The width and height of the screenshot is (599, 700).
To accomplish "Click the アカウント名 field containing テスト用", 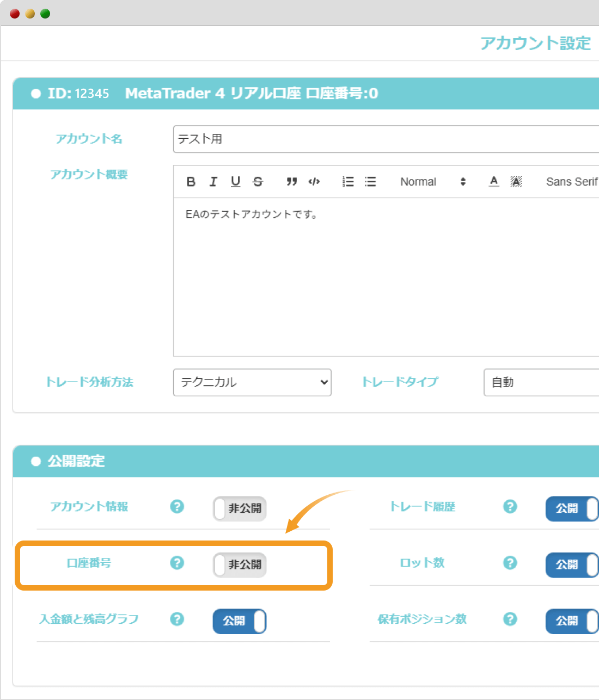I will click(x=381, y=139).
